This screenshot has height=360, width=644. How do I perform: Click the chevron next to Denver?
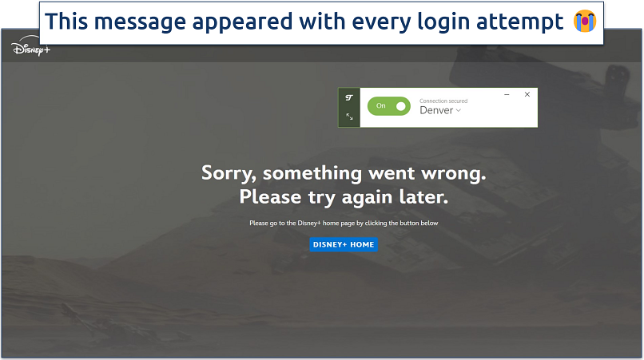tap(459, 110)
